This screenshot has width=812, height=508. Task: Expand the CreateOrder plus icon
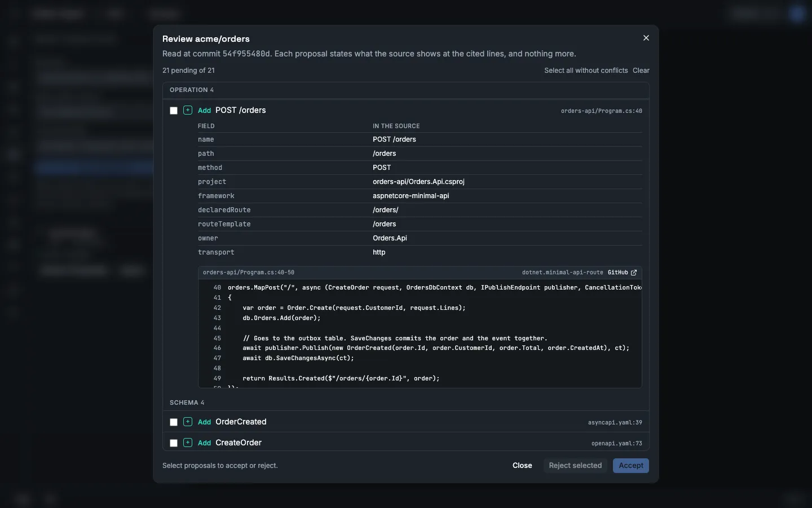point(188,443)
